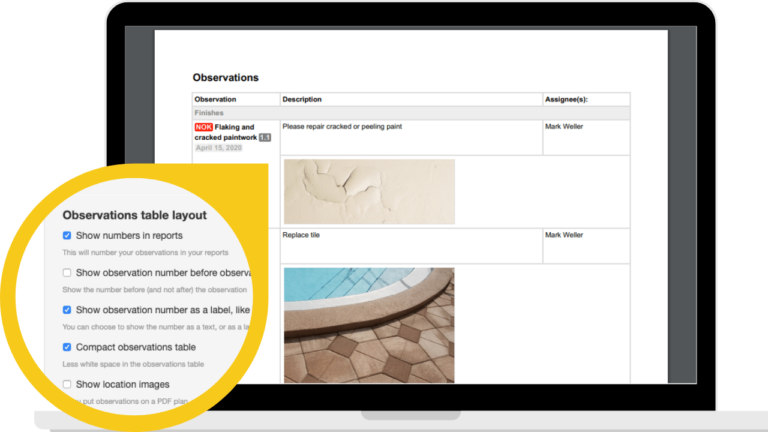The image size is (768, 432).
Task: Click 'Please repair cracked or peeling paint' text
Action: click(x=342, y=126)
